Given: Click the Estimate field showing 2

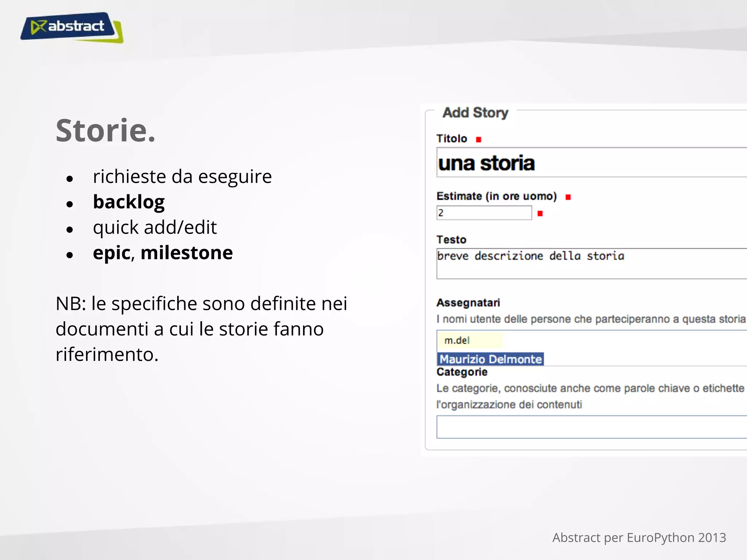Looking at the screenshot, I should click(484, 213).
